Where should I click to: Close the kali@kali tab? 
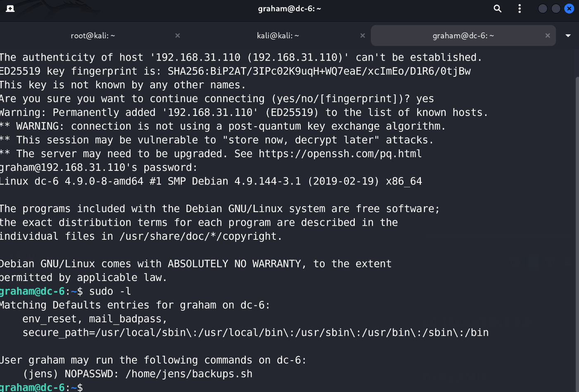click(x=363, y=35)
